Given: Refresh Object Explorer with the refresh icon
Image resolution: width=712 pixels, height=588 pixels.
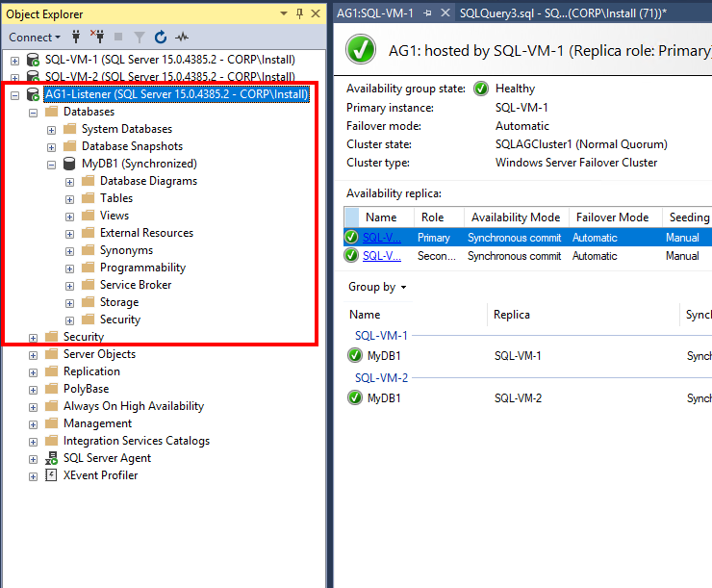Looking at the screenshot, I should (161, 37).
